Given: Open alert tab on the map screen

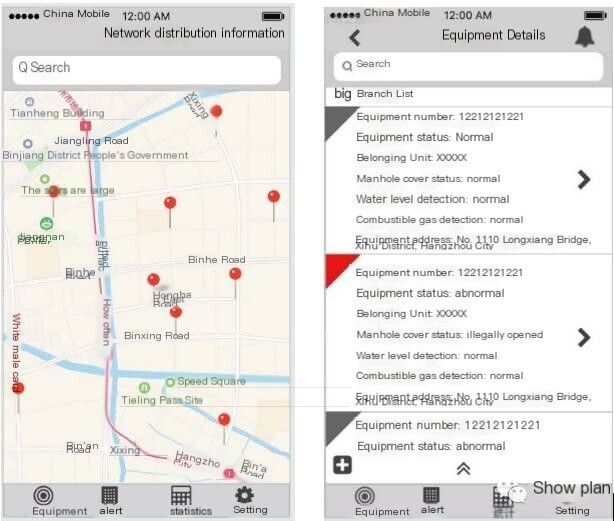Looking at the screenshot, I should click(x=110, y=501).
